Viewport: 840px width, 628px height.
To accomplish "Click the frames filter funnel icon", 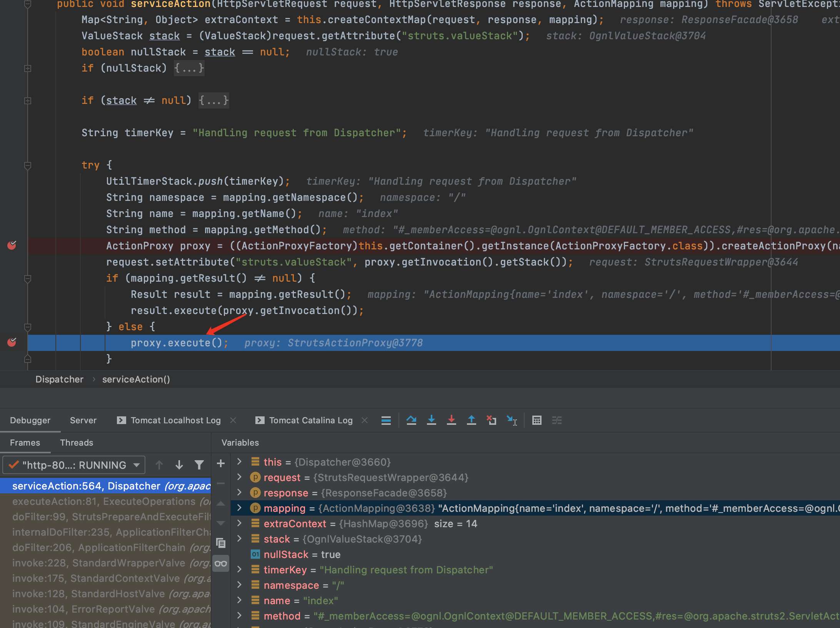I will (x=199, y=465).
